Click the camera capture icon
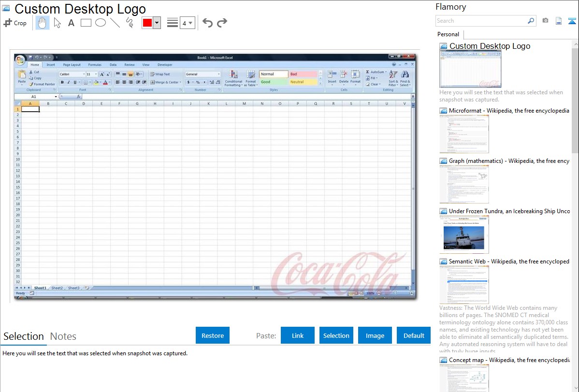Viewport: 579px width, 392px height. coord(545,21)
